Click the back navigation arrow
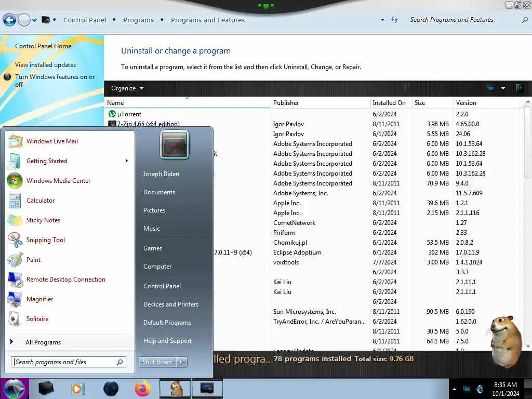532x399 pixels. (x=9, y=20)
